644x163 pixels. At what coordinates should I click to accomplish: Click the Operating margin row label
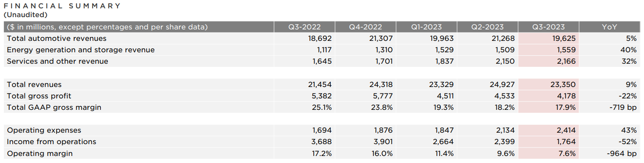click(x=40, y=153)
